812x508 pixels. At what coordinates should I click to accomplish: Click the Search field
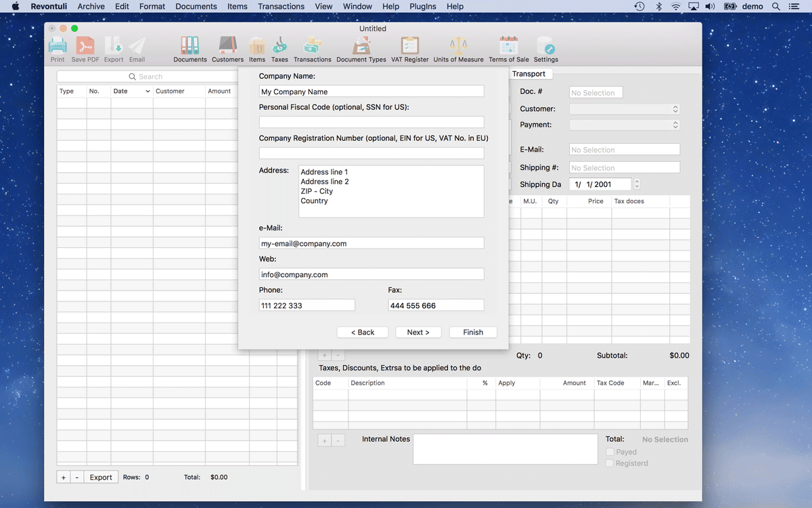[148, 77]
